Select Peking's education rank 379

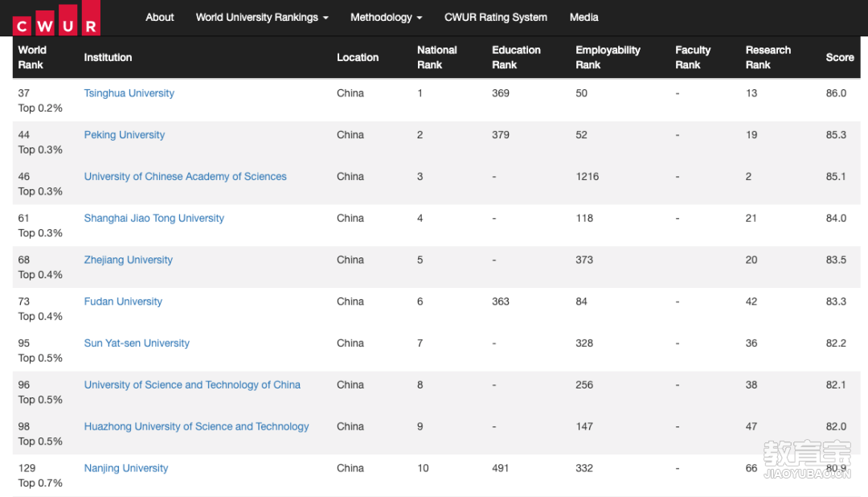click(501, 134)
